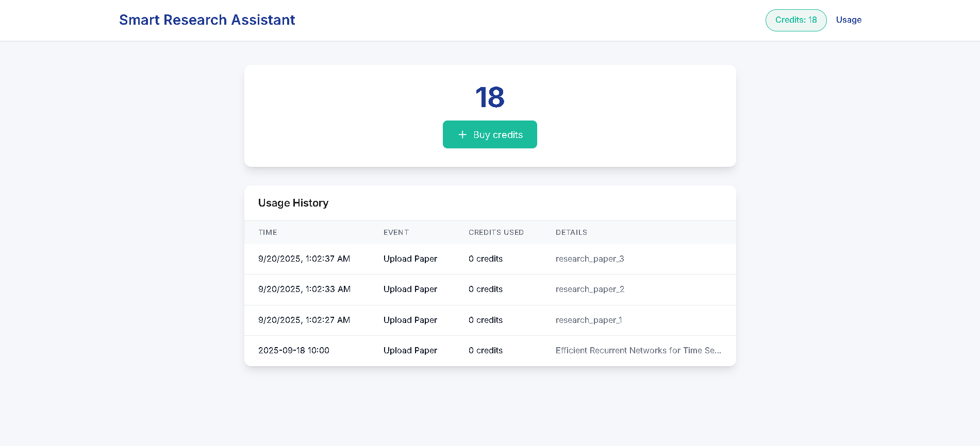
Task: Click the EVENT column header
Action: 396,232
